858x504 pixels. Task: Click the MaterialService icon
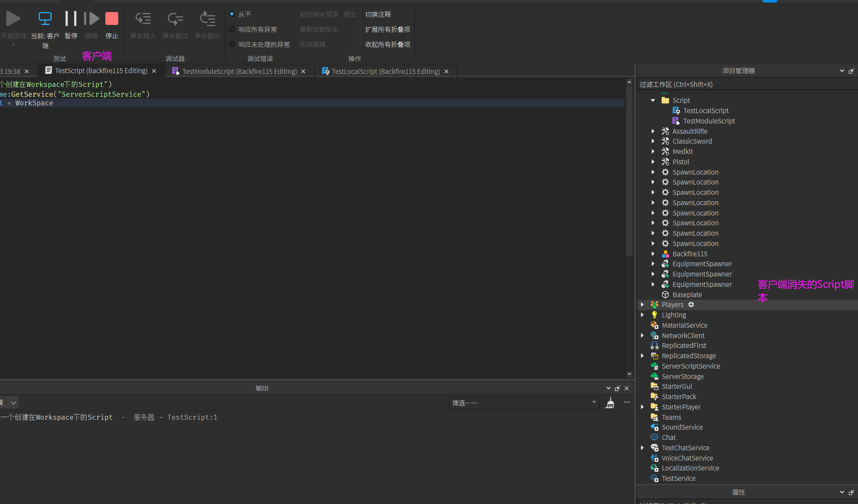coord(655,325)
